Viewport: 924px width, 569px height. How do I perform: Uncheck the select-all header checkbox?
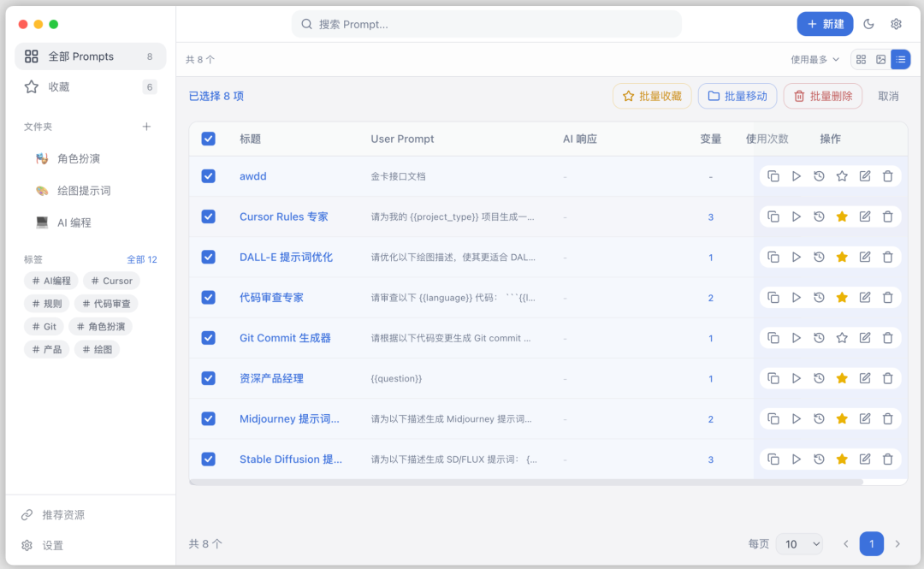pos(208,139)
